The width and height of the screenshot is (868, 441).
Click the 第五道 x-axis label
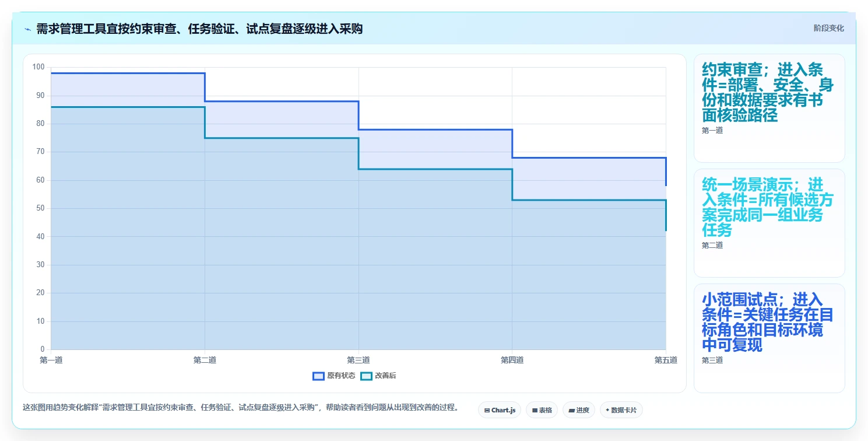[x=666, y=360]
